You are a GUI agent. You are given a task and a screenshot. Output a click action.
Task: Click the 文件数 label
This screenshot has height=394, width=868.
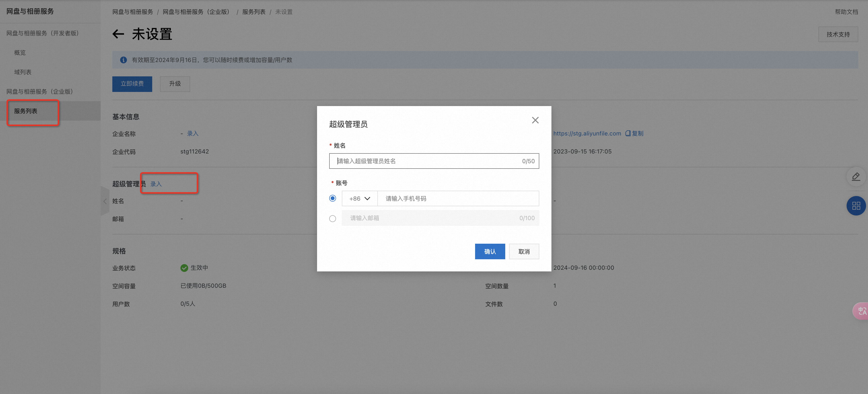(x=494, y=304)
